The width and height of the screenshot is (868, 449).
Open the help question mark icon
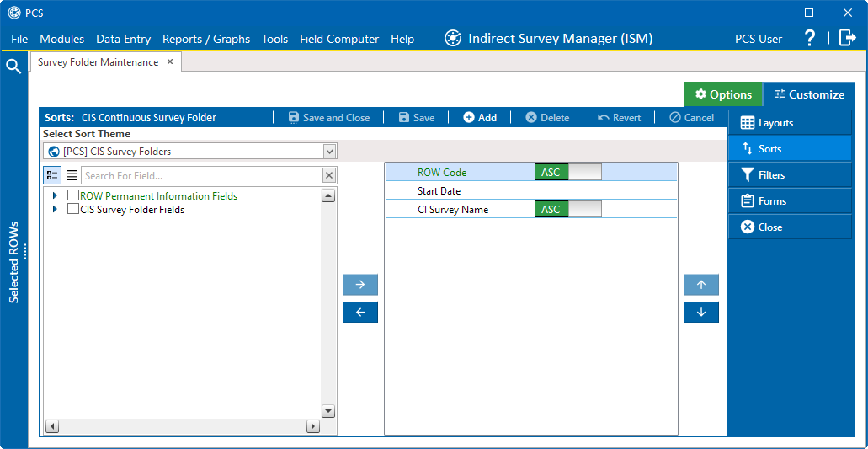[x=809, y=38]
